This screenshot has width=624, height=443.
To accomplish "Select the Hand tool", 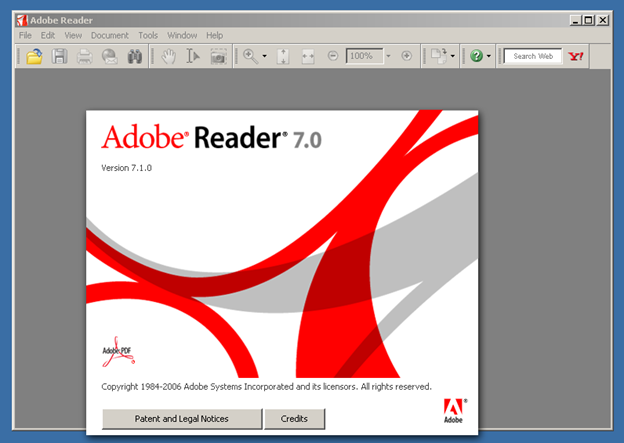I will [x=169, y=57].
